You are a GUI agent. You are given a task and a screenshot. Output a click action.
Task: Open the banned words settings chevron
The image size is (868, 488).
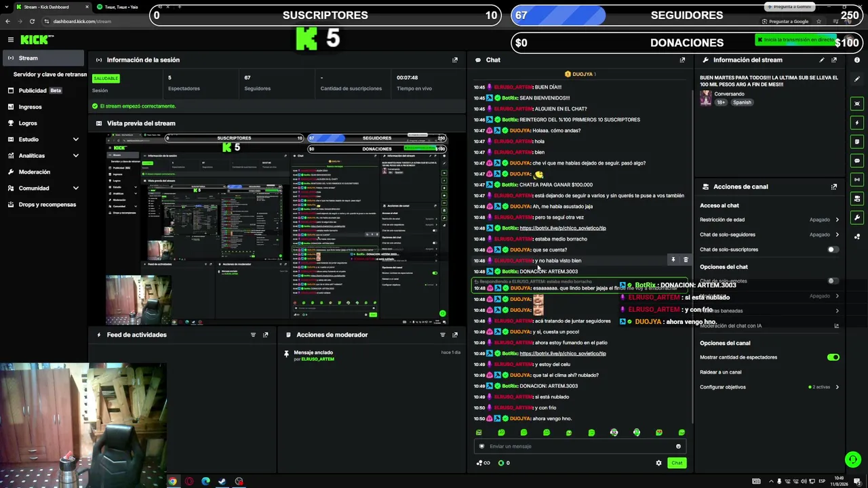[x=837, y=311]
